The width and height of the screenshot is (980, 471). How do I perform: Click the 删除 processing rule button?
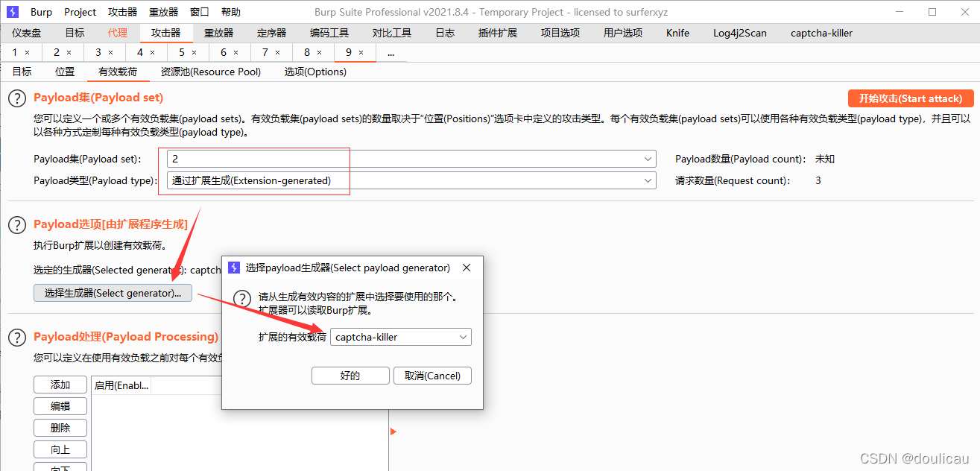pos(60,428)
